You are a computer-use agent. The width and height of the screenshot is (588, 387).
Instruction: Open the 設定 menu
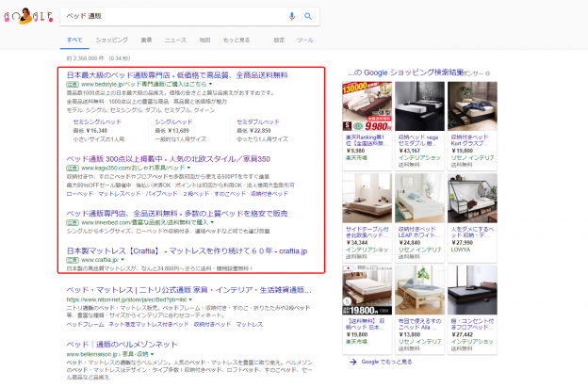[x=279, y=40]
